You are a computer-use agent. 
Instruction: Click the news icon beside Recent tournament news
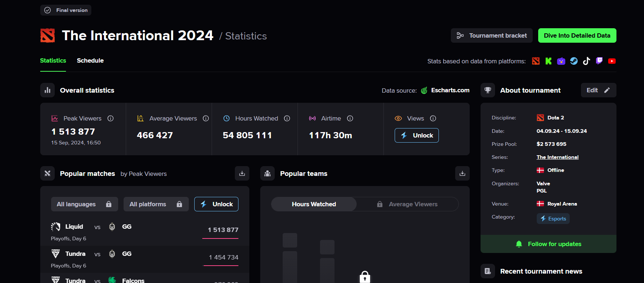488,271
